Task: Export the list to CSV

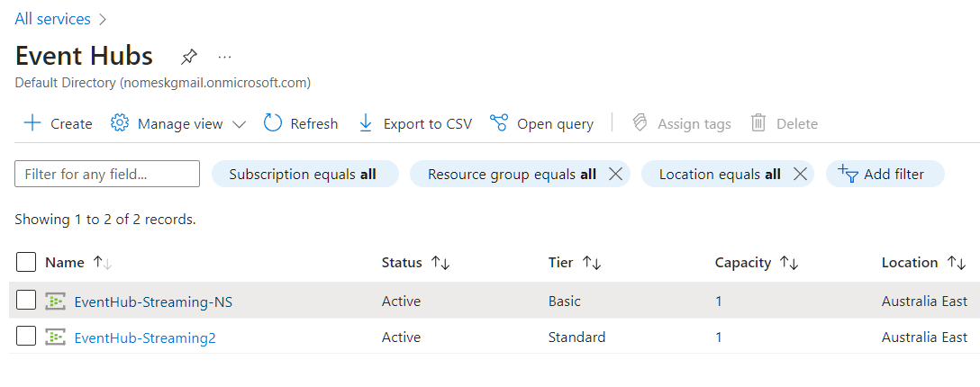Action: pyautogui.click(x=415, y=123)
